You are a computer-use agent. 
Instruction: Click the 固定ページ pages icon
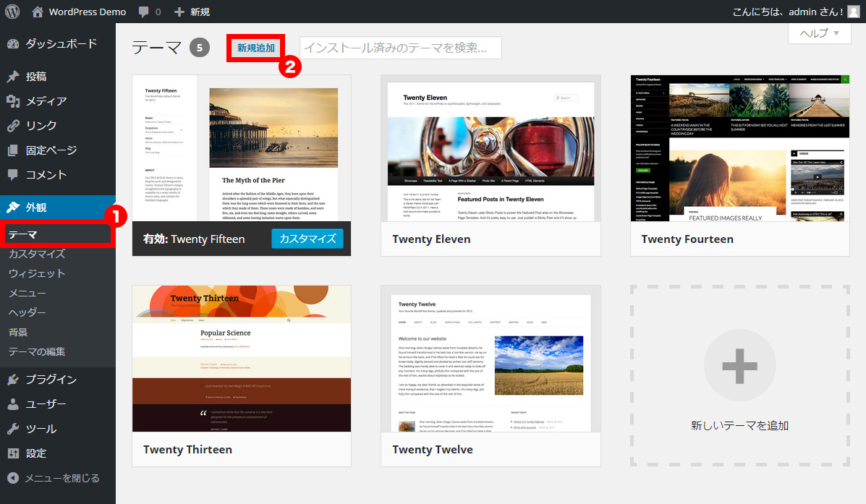(13, 150)
